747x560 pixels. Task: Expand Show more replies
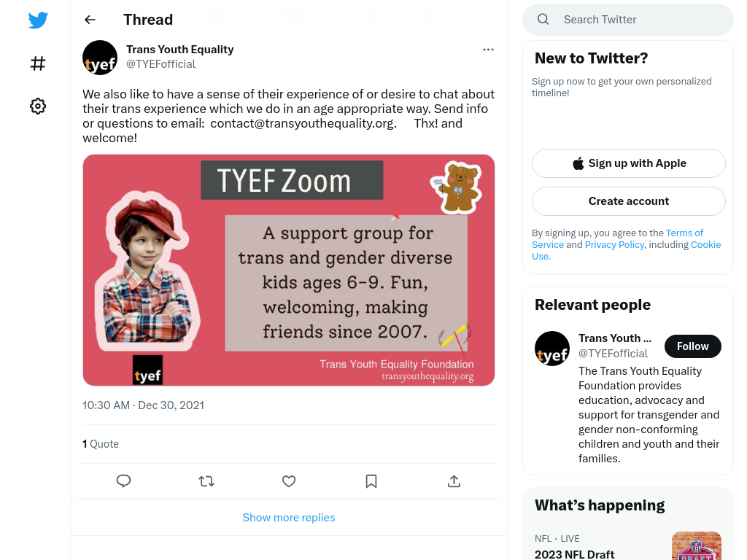tap(289, 518)
